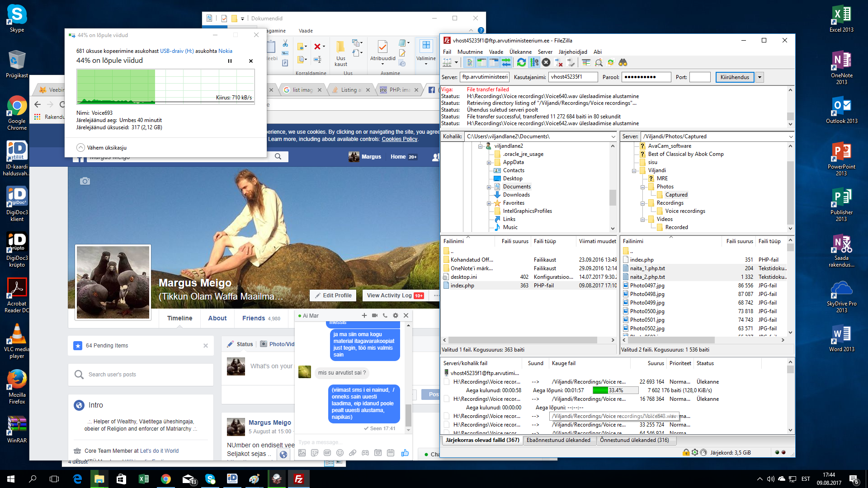Click the Server host input field
Screen dimensions: 868x488
485,77
